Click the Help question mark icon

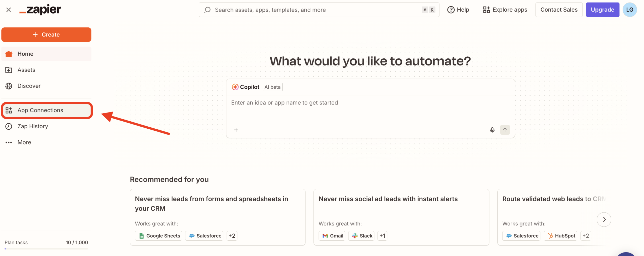[x=451, y=10]
